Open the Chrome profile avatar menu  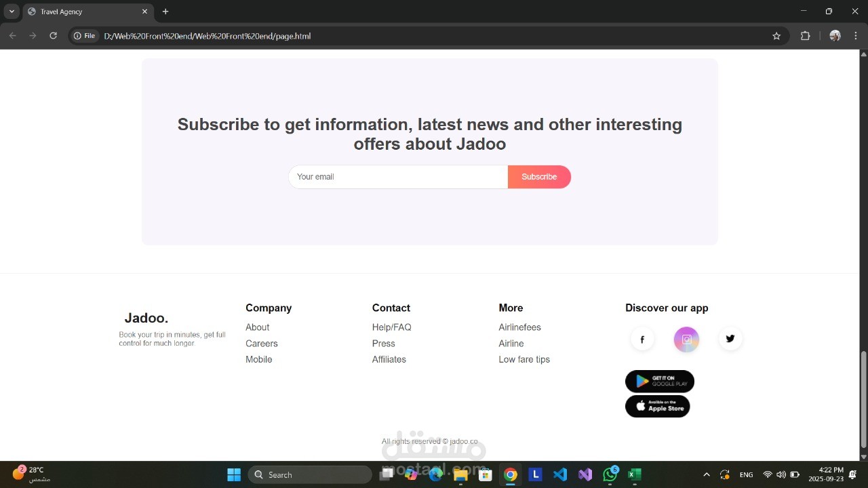(x=835, y=36)
